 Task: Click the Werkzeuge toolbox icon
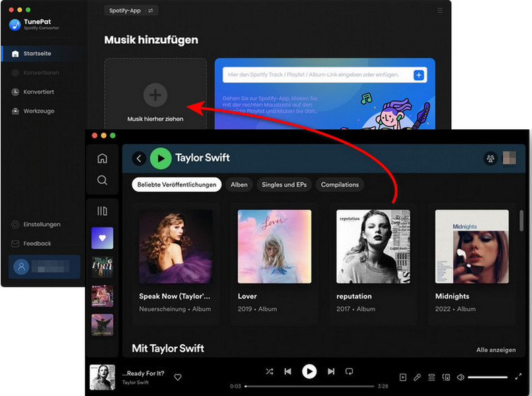pos(15,111)
